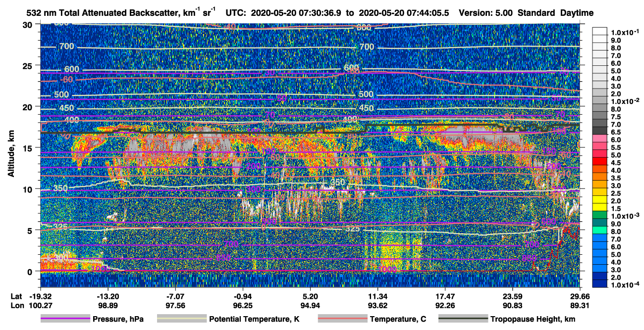Select latitude value -19.32

(x=41, y=296)
